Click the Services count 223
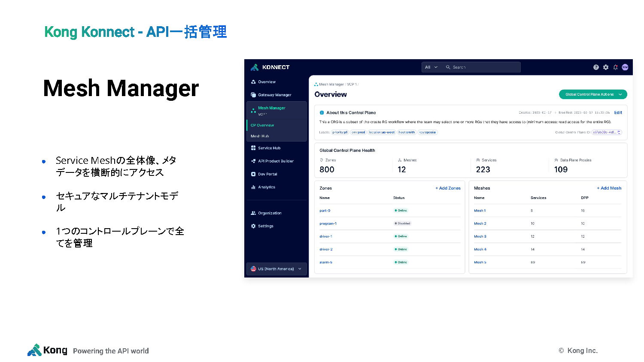 (483, 169)
